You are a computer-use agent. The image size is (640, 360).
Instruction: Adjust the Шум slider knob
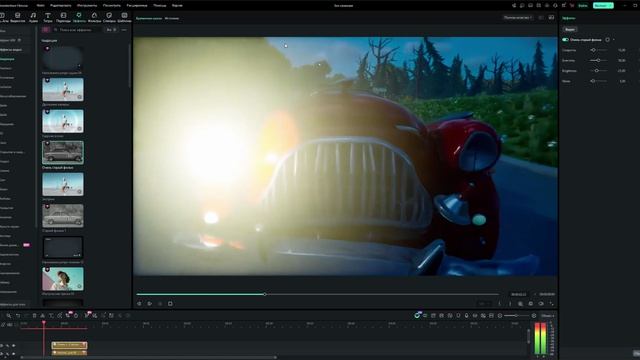pyautogui.click(x=593, y=81)
